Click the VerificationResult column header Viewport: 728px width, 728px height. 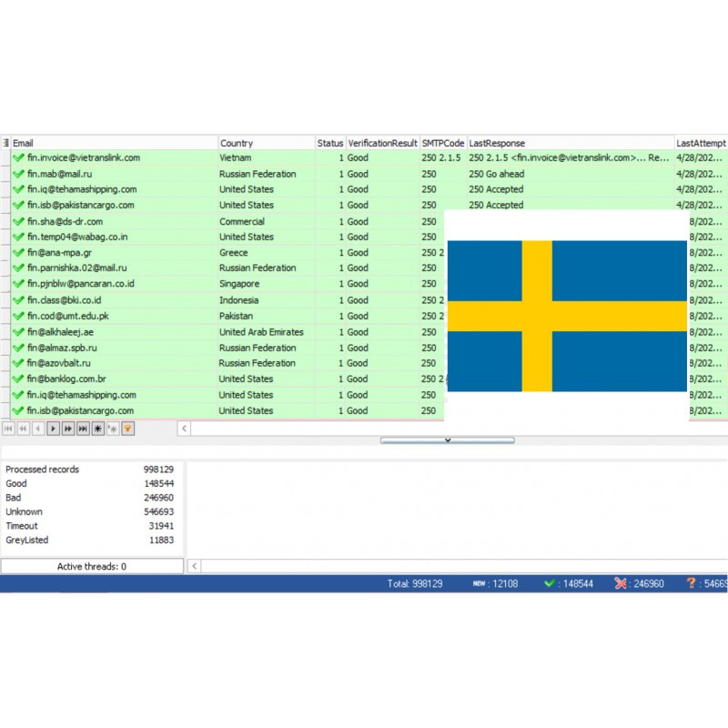[382, 143]
